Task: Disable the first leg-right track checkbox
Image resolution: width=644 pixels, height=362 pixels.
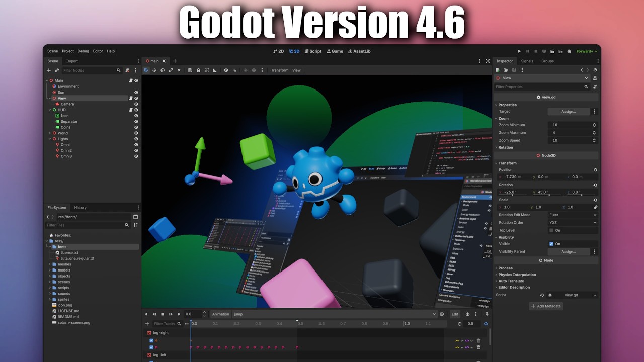Action: [x=151, y=340]
